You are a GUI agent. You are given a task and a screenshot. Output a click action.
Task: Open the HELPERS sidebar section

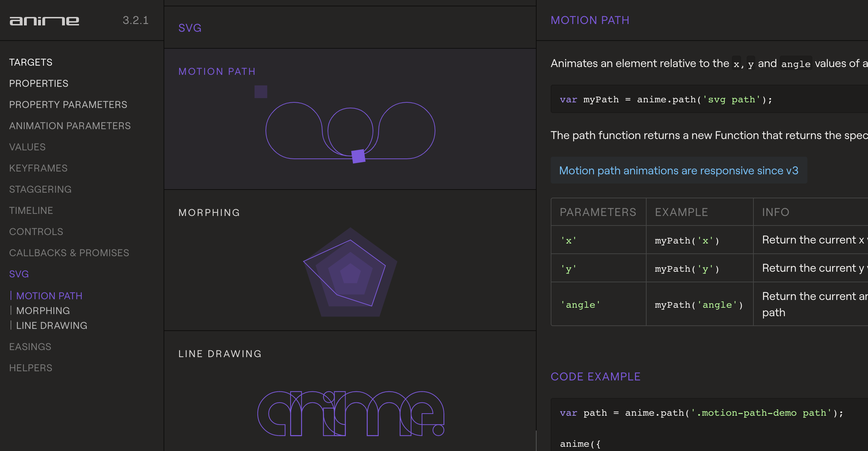pyautogui.click(x=31, y=368)
